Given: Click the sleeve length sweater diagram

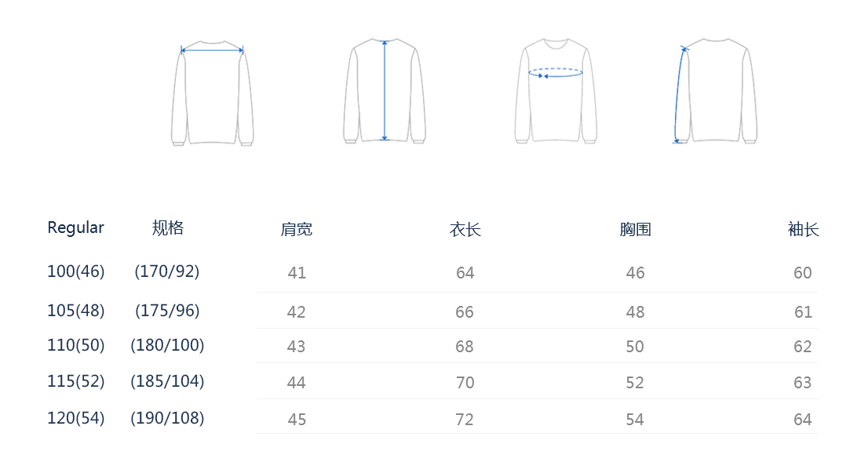Looking at the screenshot, I should [715, 91].
